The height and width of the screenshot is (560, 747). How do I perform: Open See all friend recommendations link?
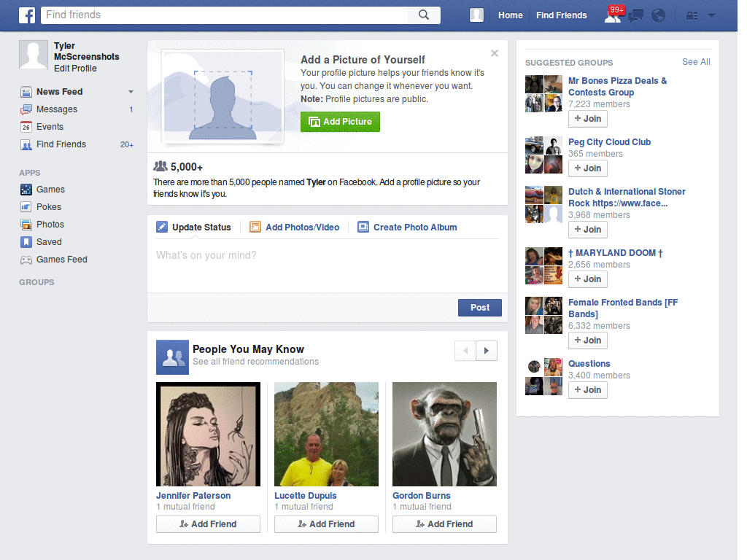[255, 362]
